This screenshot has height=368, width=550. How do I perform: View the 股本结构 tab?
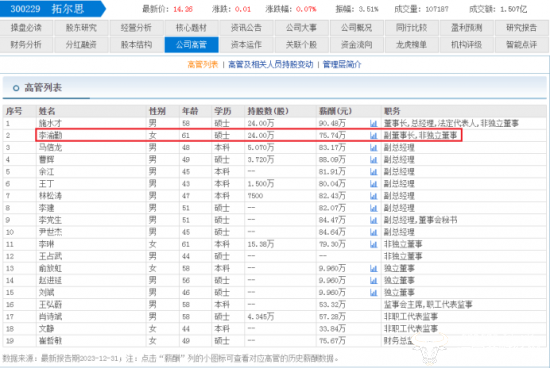pyautogui.click(x=136, y=45)
